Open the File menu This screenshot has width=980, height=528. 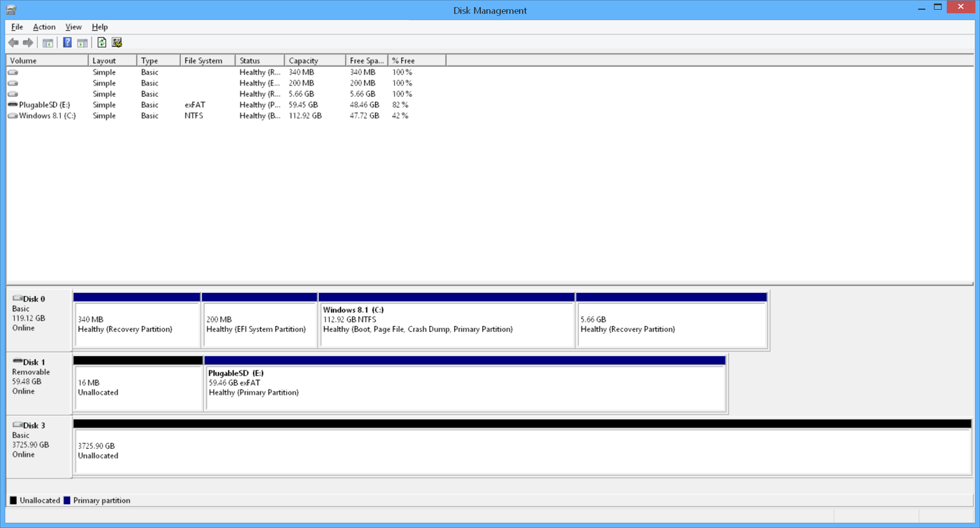click(16, 27)
